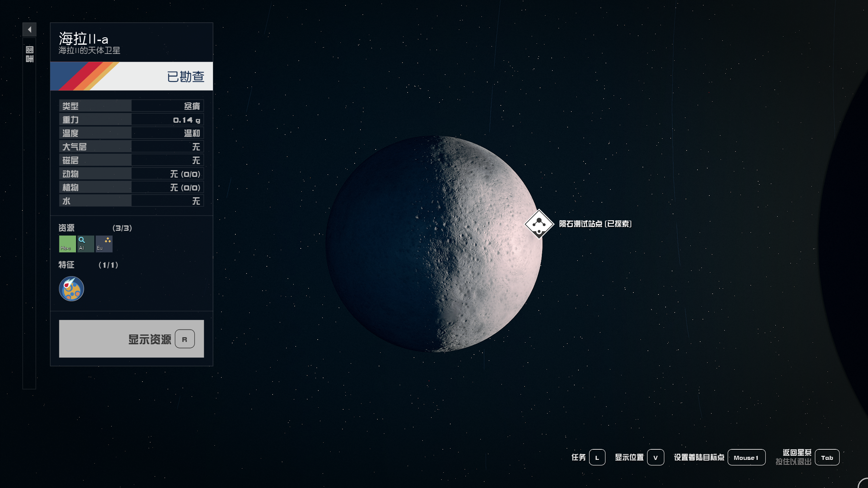Click the 资源 (3/3) heading

tap(95, 228)
